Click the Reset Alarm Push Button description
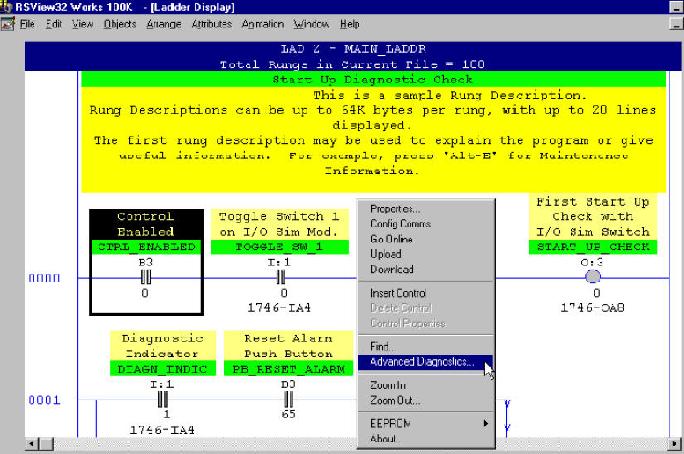The image size is (684, 454). tap(288, 346)
